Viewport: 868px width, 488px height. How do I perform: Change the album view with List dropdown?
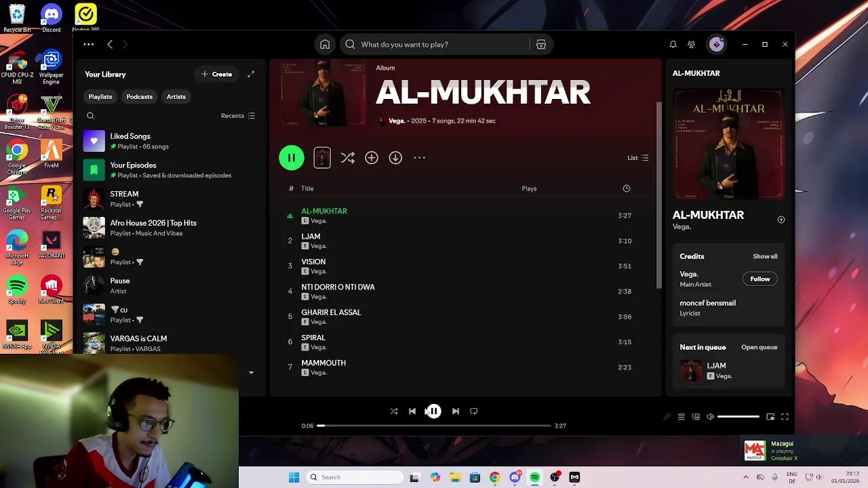pyautogui.click(x=638, y=158)
